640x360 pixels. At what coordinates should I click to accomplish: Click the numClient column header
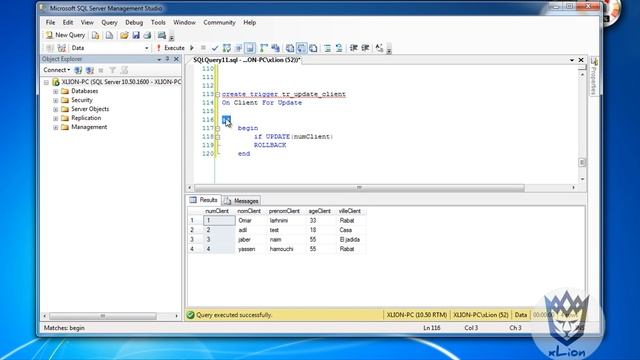click(x=217, y=211)
